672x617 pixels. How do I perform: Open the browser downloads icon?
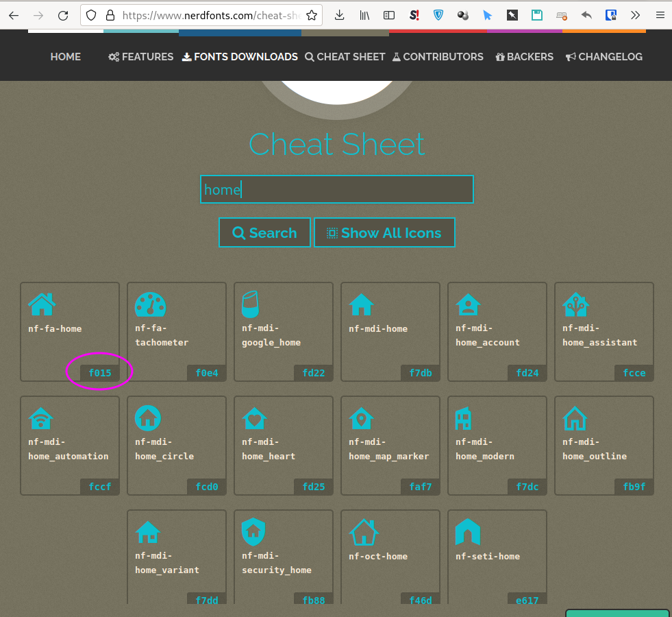[339, 14]
